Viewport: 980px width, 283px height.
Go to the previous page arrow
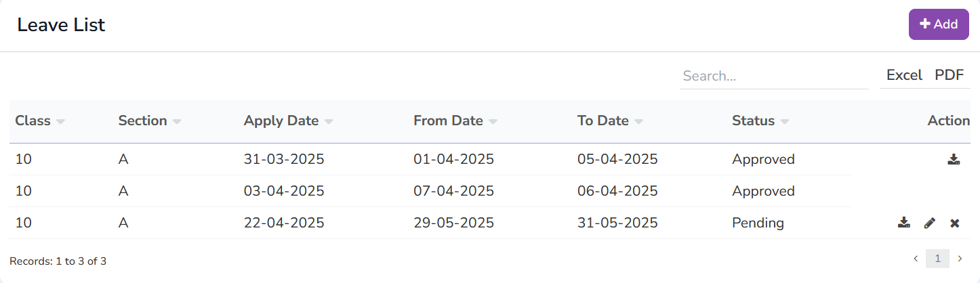point(916,259)
